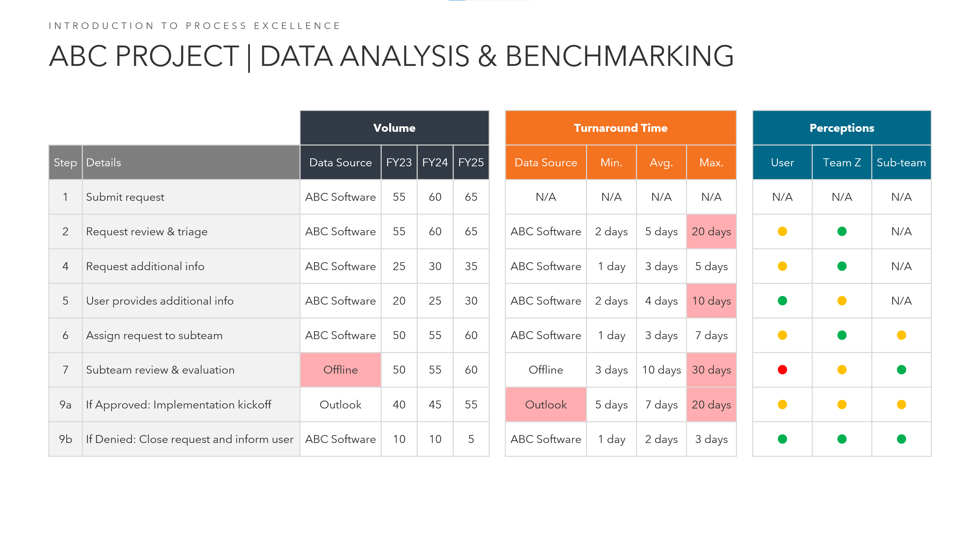Image resolution: width=980 pixels, height=552 pixels.
Task: Click the pink Offline cell under Volume
Action: [x=340, y=369]
